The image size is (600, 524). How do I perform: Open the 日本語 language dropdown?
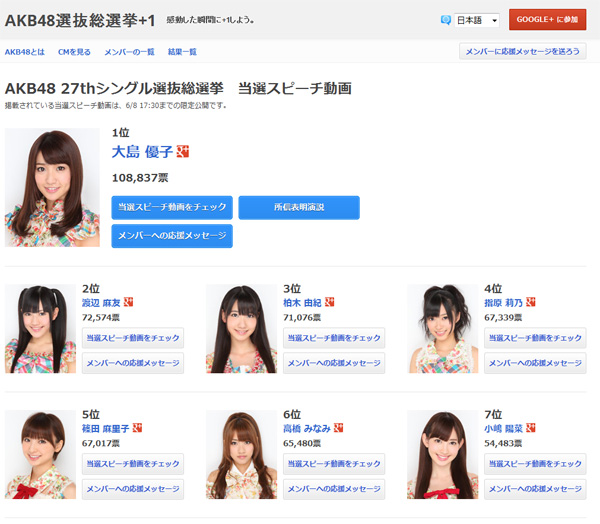pyautogui.click(x=477, y=20)
